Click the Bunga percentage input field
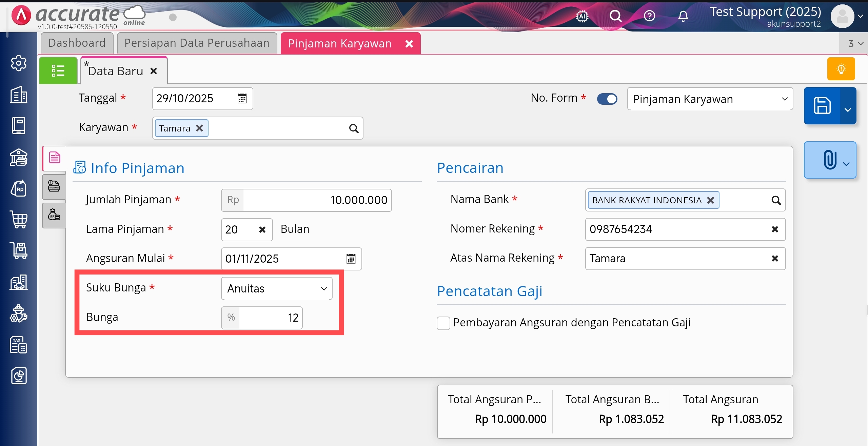The height and width of the screenshot is (446, 868). [270, 318]
